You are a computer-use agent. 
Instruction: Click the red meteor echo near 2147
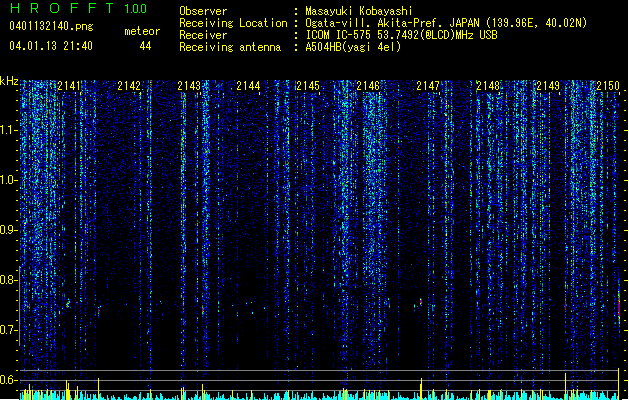[421, 302]
